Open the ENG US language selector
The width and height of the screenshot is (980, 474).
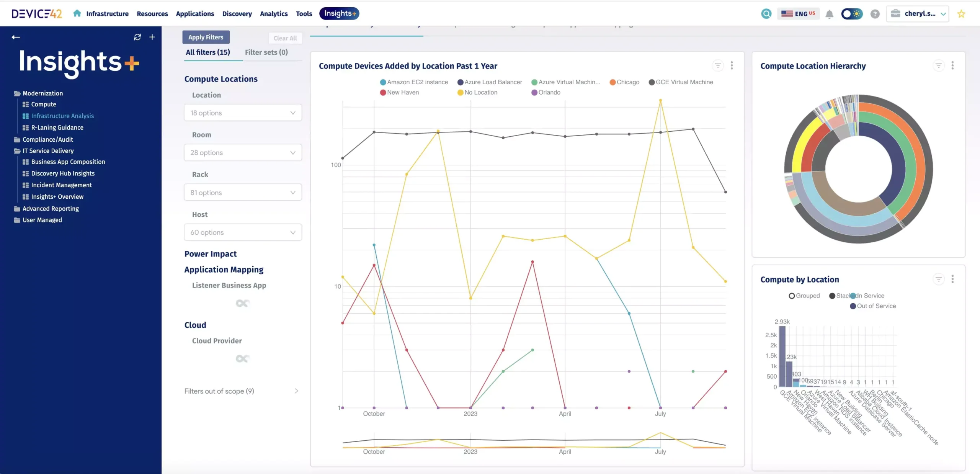[x=798, y=14]
